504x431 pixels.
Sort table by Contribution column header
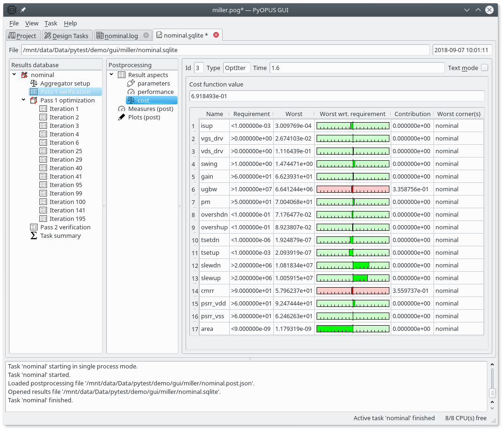(x=412, y=114)
